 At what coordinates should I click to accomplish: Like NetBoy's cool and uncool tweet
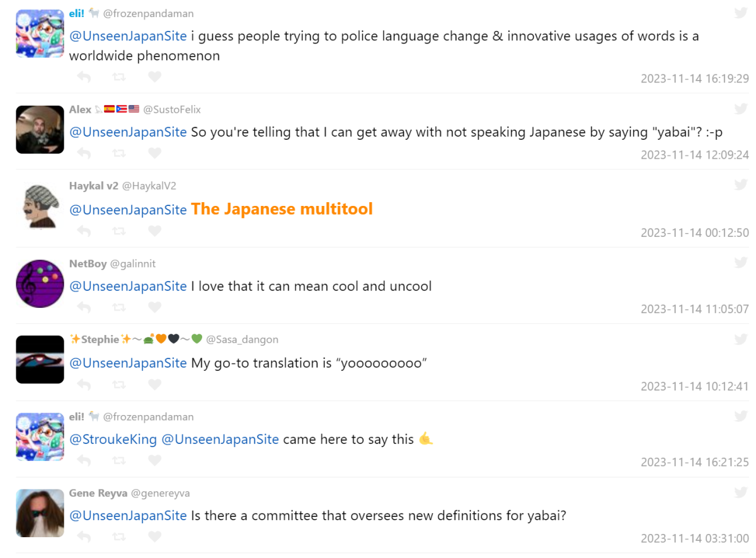pyautogui.click(x=154, y=307)
